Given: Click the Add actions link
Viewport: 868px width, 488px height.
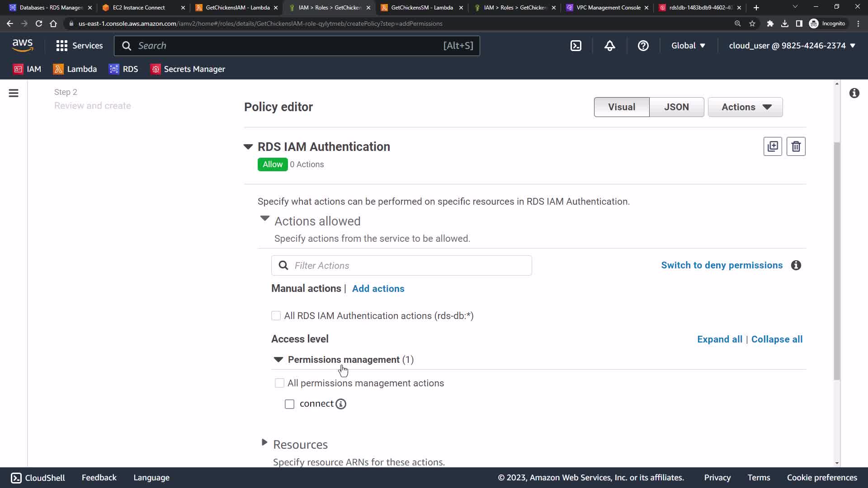Looking at the screenshot, I should point(378,289).
